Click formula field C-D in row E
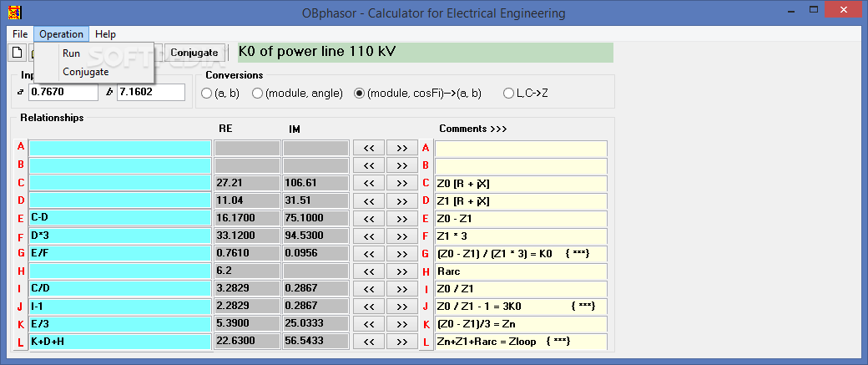The image size is (868, 365). [120, 218]
